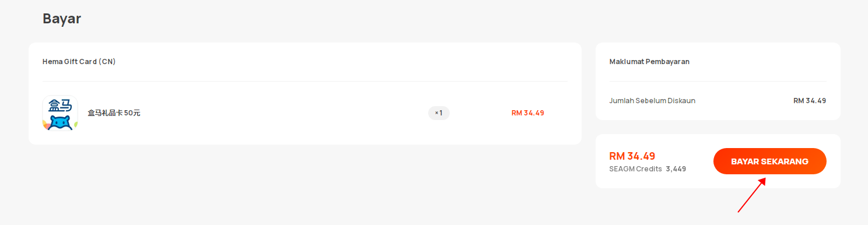Click the BAYAR SEKARANG button

[x=769, y=161]
